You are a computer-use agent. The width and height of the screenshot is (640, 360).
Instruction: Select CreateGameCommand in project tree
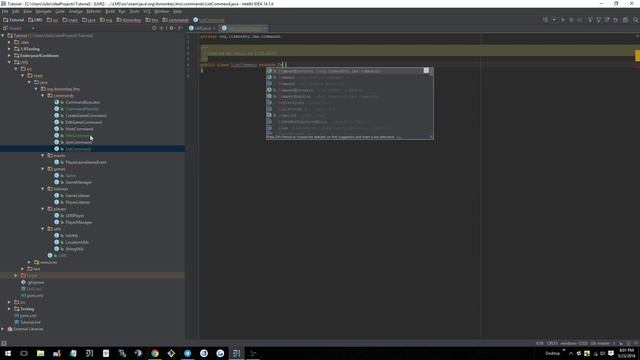coord(86,116)
